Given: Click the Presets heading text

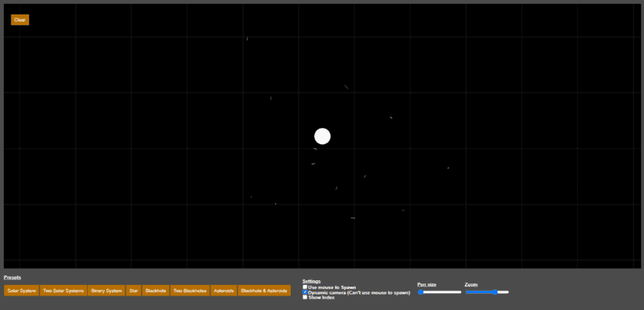Looking at the screenshot, I should tap(12, 278).
